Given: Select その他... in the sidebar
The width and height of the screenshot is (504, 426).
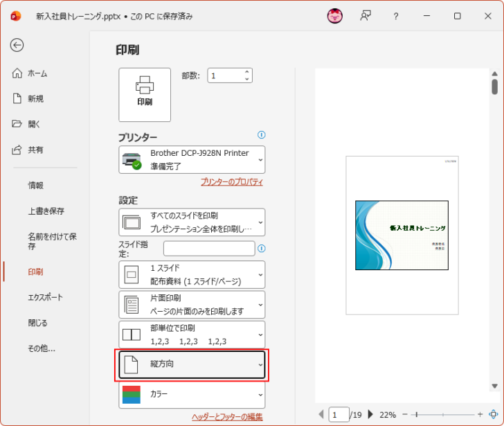Looking at the screenshot, I should coord(42,348).
